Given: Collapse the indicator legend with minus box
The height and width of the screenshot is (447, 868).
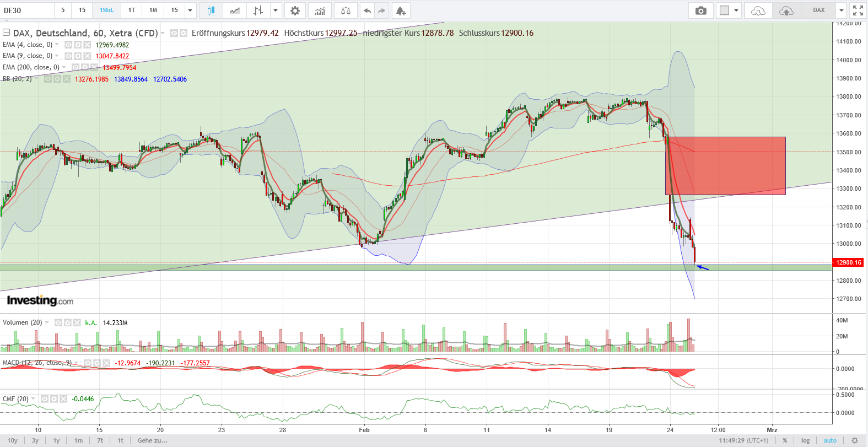Looking at the screenshot, I should tap(6, 33).
